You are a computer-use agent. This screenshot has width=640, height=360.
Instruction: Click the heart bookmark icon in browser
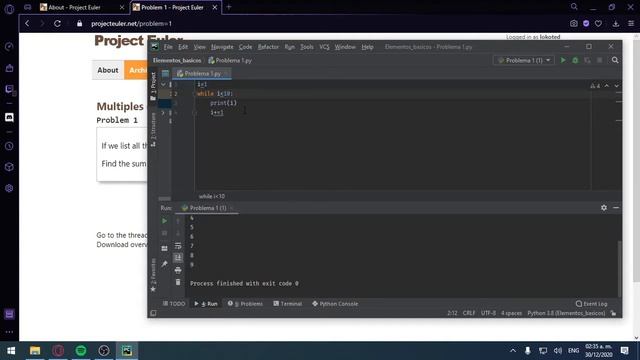tap(598, 24)
